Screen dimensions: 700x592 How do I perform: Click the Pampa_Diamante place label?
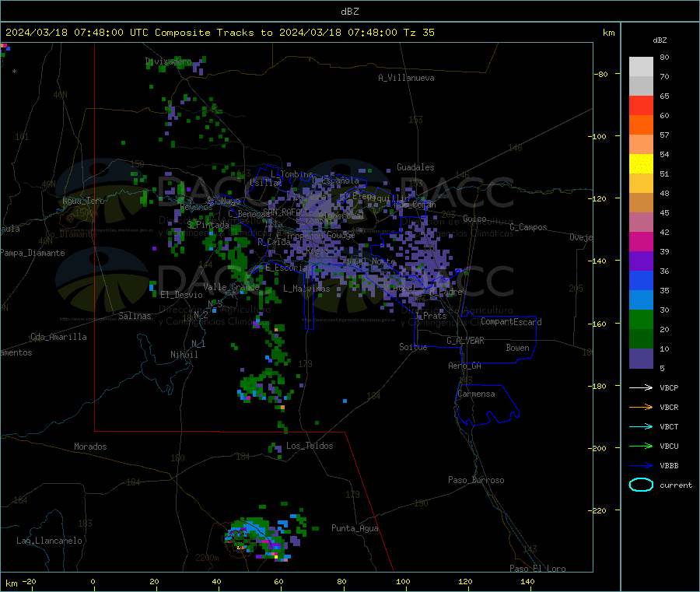tap(33, 253)
